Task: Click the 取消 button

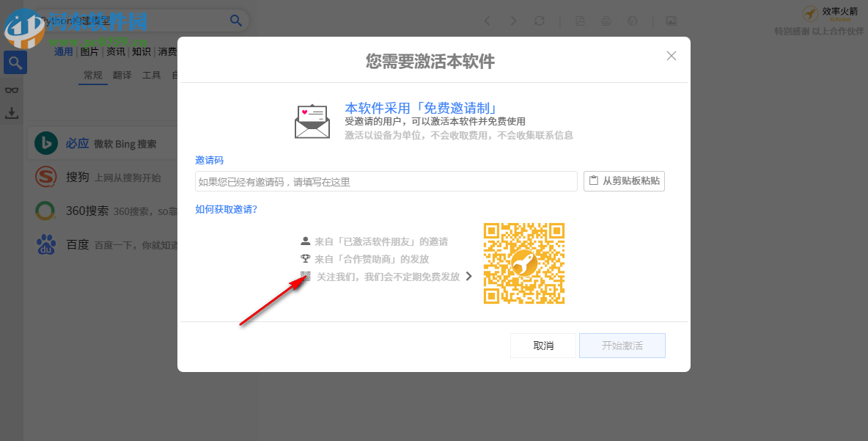Action: 543,346
